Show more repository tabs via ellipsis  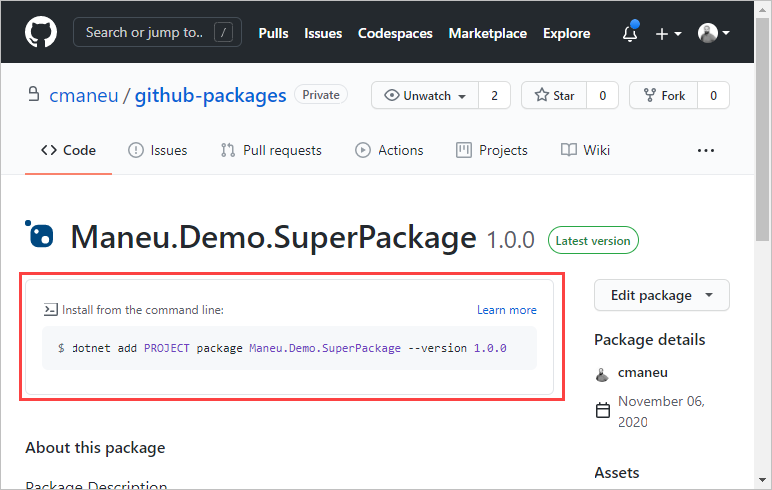(706, 151)
